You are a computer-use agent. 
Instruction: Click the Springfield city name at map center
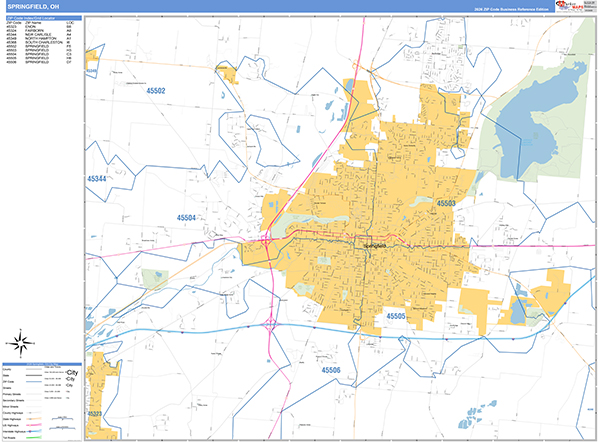tap(371, 243)
